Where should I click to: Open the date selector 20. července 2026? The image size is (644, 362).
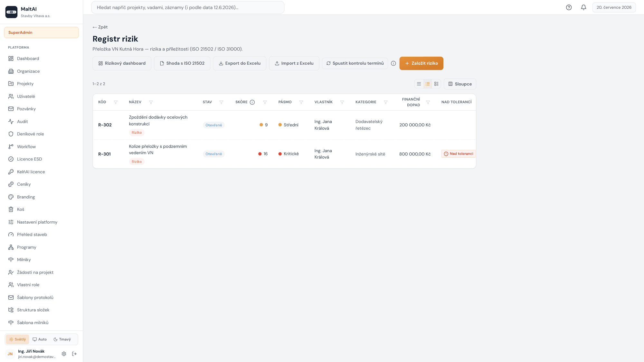[x=614, y=7]
